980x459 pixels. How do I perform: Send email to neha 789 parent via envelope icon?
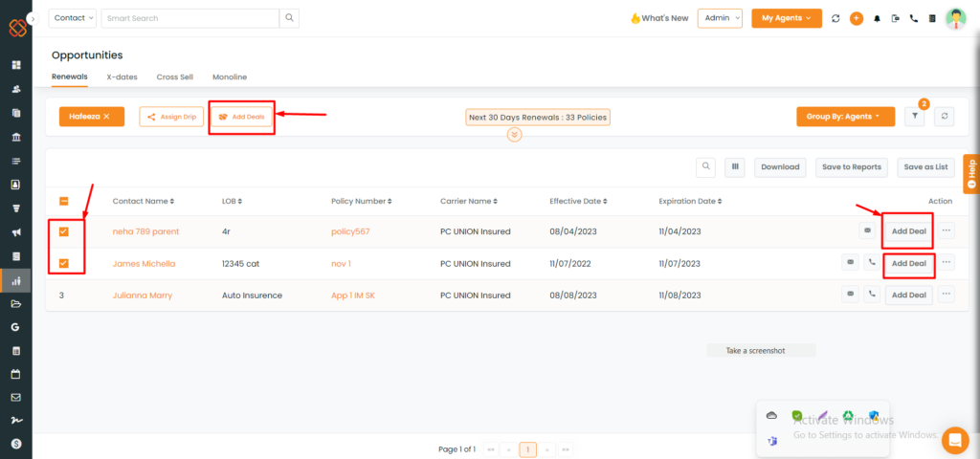click(x=867, y=231)
